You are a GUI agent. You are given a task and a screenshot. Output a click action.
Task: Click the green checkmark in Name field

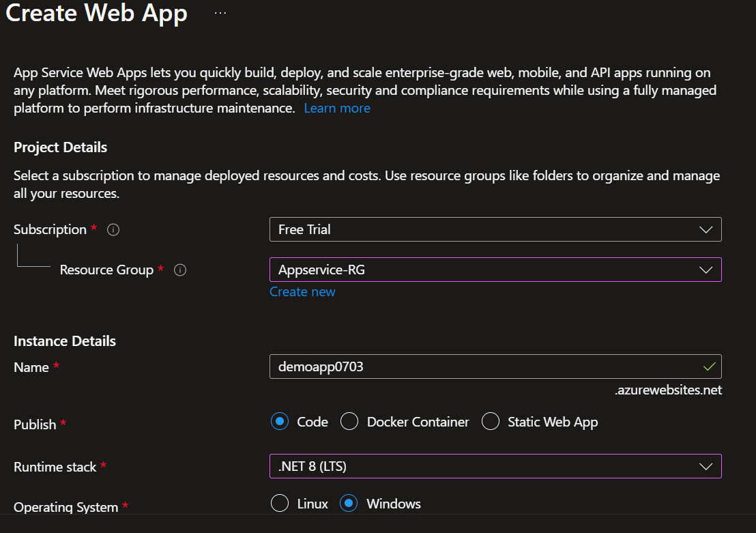(x=709, y=366)
